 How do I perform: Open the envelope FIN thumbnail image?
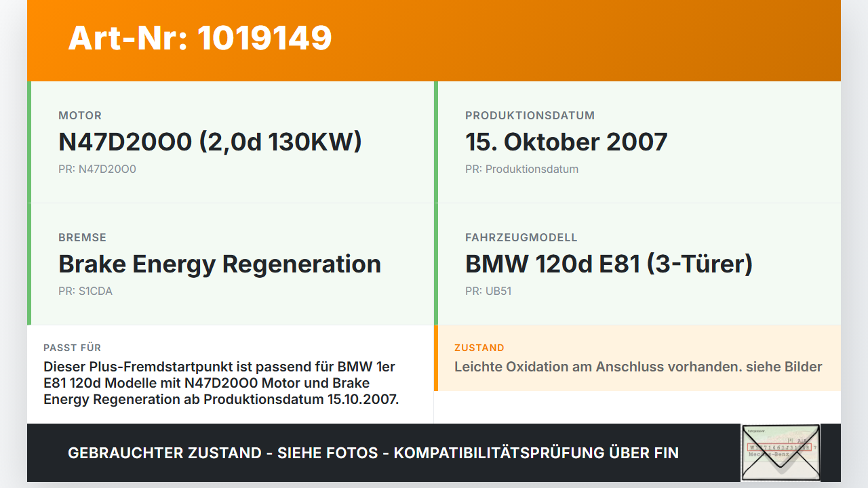(x=781, y=453)
